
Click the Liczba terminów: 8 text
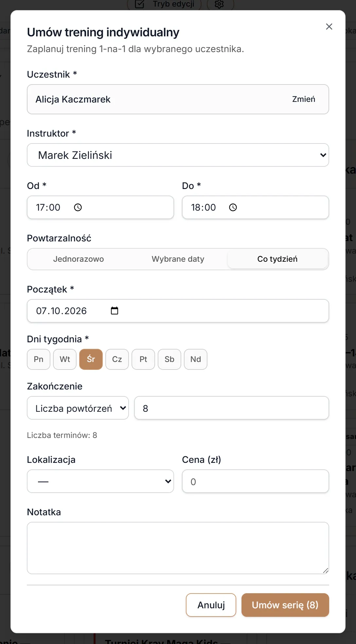click(x=62, y=435)
